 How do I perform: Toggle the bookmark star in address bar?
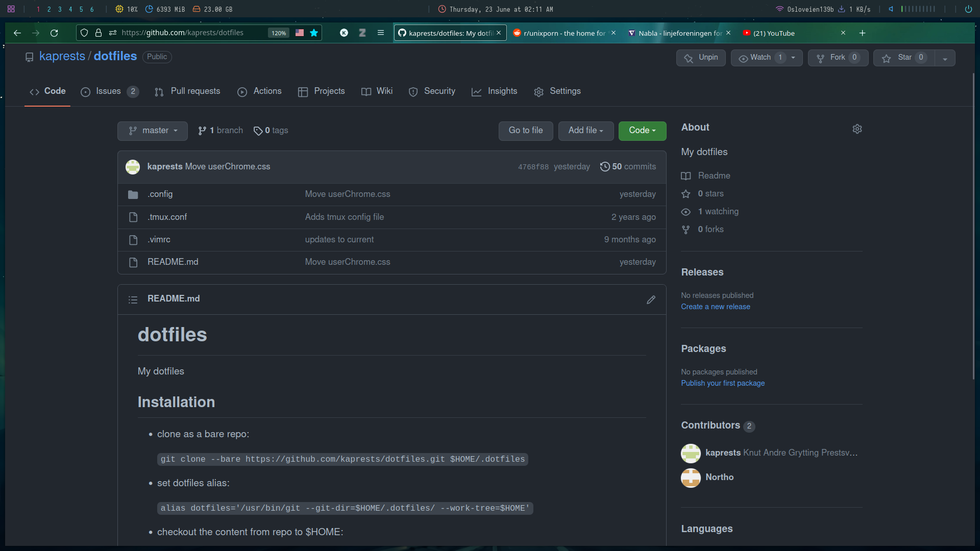pos(314,33)
